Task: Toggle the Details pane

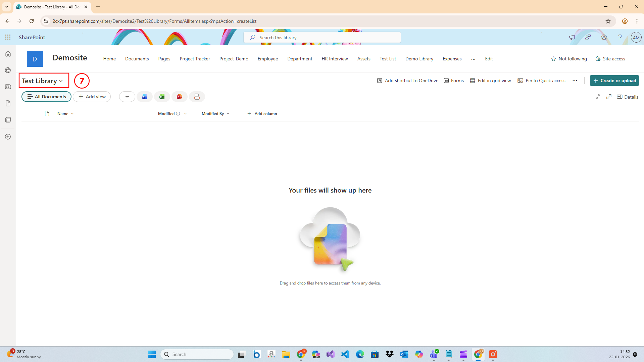Action: 628,97
